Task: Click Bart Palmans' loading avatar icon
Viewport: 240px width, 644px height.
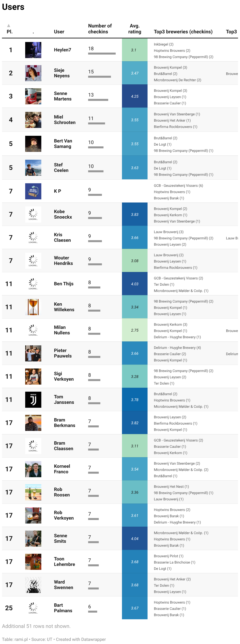Action: 33,608
